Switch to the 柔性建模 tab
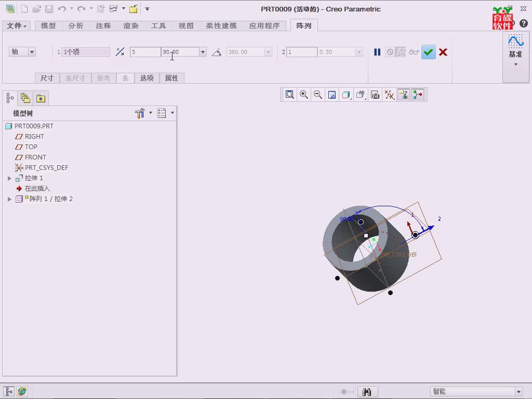The height and width of the screenshot is (399, 532). (x=221, y=26)
